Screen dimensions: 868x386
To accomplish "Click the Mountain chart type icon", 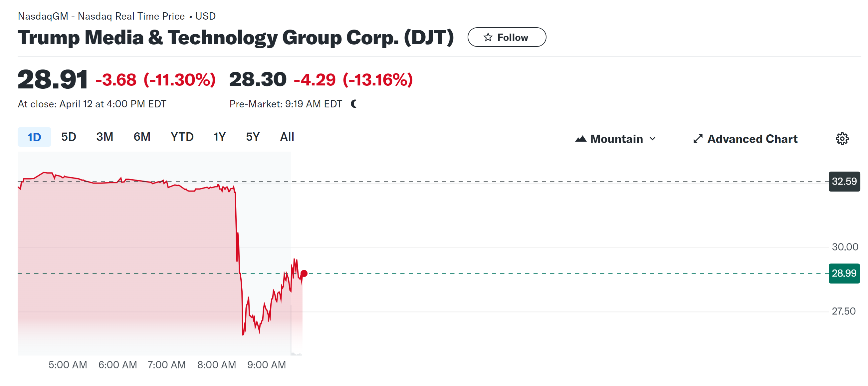I will [580, 139].
